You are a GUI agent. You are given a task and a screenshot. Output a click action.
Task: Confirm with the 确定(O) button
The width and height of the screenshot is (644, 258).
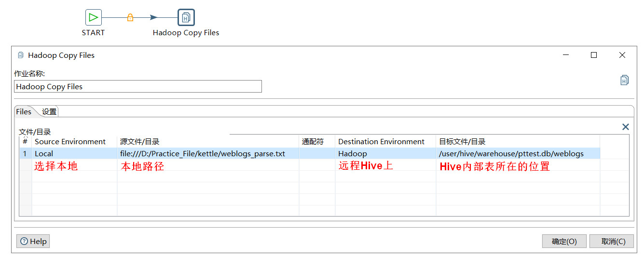pyautogui.click(x=564, y=241)
